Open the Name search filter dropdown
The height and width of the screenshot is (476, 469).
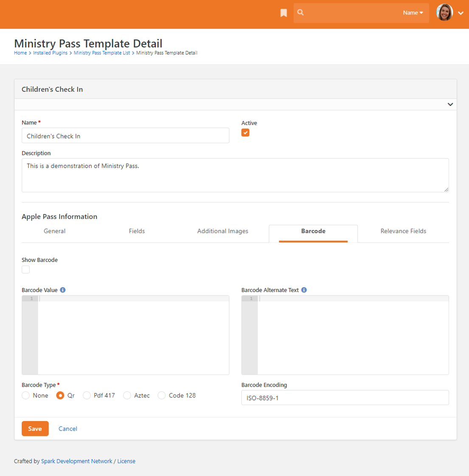coord(413,13)
